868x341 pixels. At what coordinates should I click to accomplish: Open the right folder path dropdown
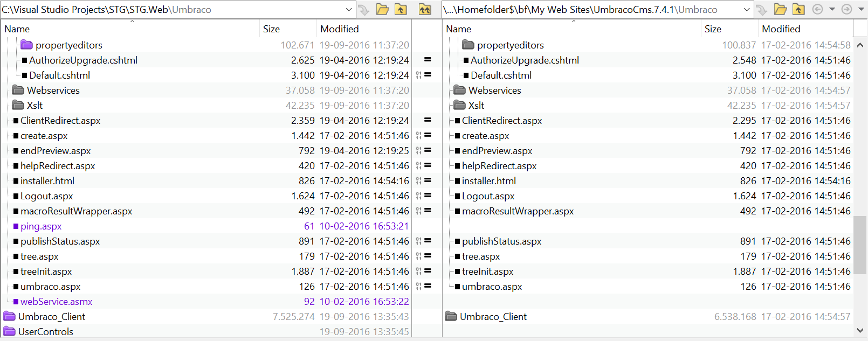pyautogui.click(x=747, y=9)
